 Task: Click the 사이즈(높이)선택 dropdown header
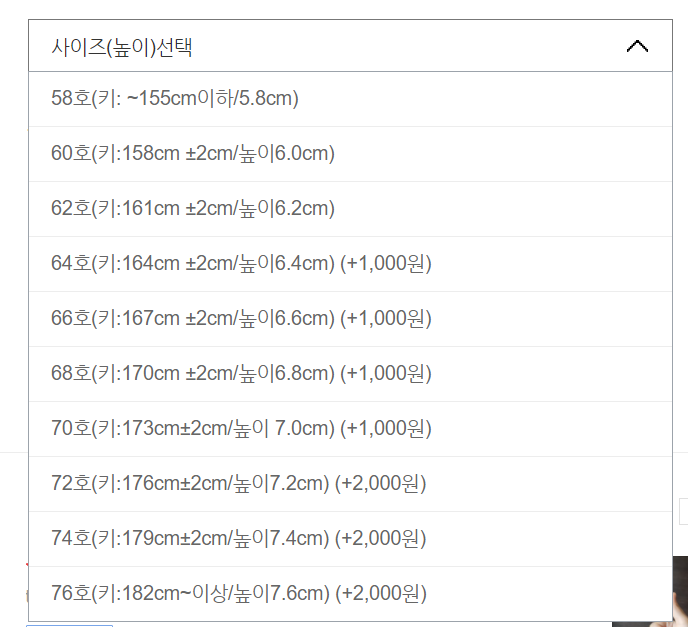pos(300,46)
